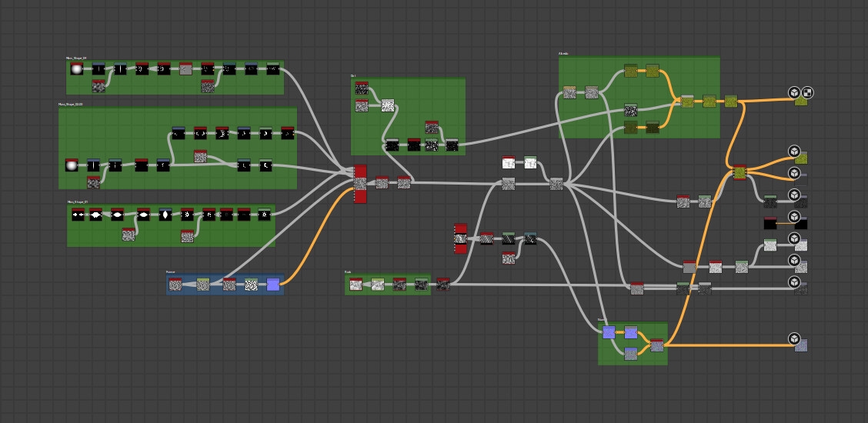Select the tall red multi-input node collecting the moss shapes
Viewport: 868px width, 423px height.
[x=360, y=184]
